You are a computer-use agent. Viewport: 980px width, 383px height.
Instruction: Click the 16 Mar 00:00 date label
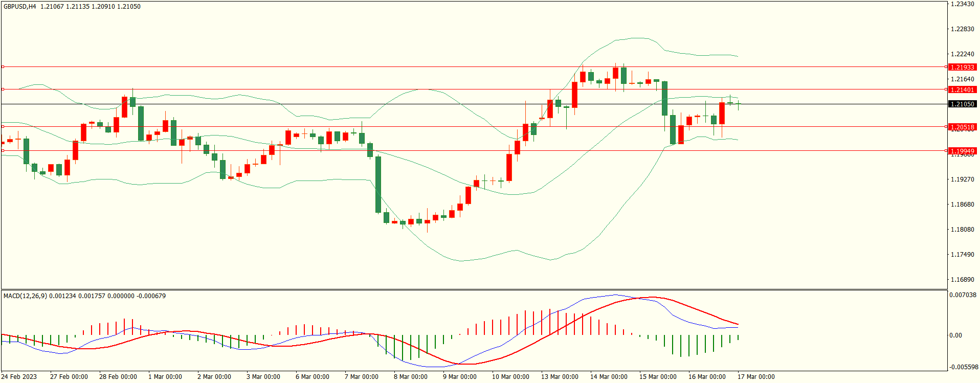[707, 377]
